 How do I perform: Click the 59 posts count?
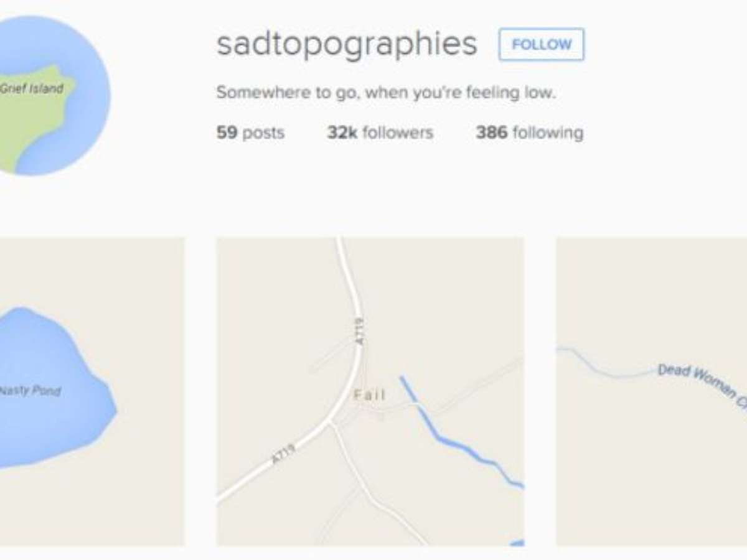pyautogui.click(x=250, y=133)
